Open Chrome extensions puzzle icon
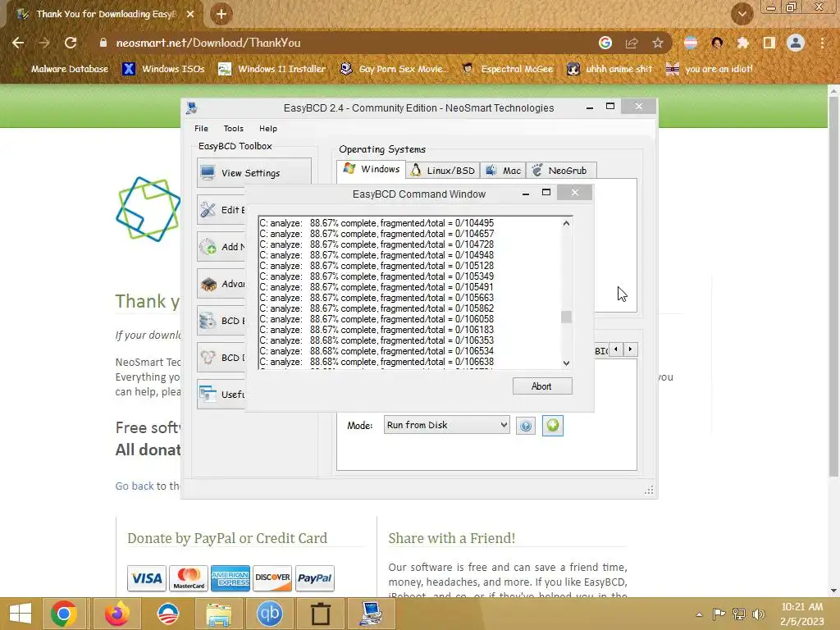 tap(742, 43)
